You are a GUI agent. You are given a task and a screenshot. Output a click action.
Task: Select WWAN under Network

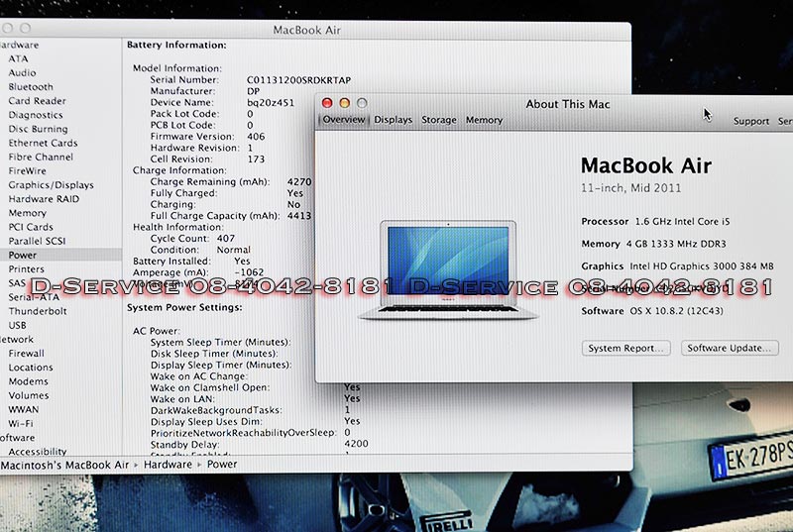(x=23, y=409)
